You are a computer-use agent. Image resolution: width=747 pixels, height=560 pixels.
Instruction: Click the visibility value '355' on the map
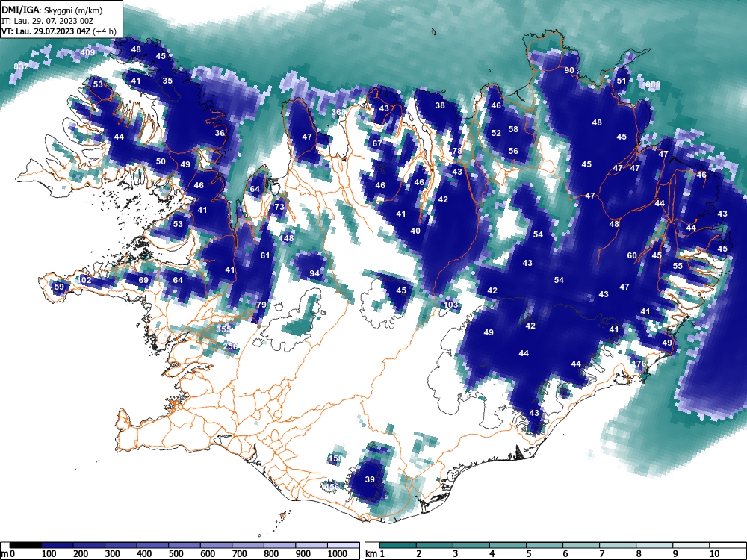click(x=223, y=329)
